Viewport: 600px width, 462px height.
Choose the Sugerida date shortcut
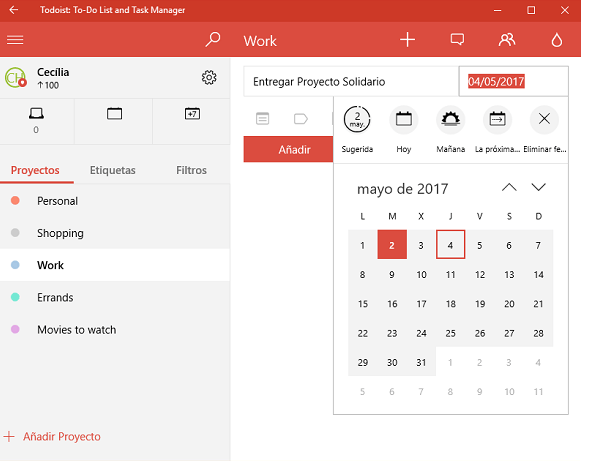pyautogui.click(x=357, y=130)
